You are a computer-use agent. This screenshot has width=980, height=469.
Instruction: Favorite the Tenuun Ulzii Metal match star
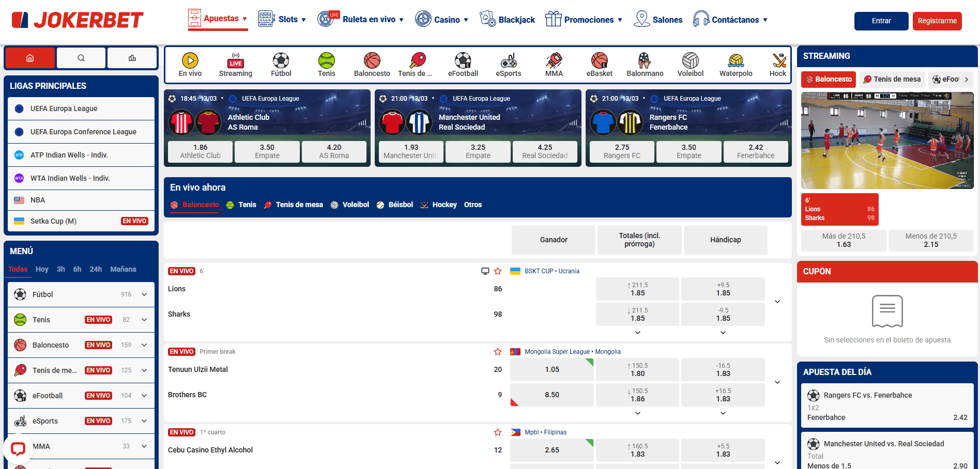(x=498, y=352)
